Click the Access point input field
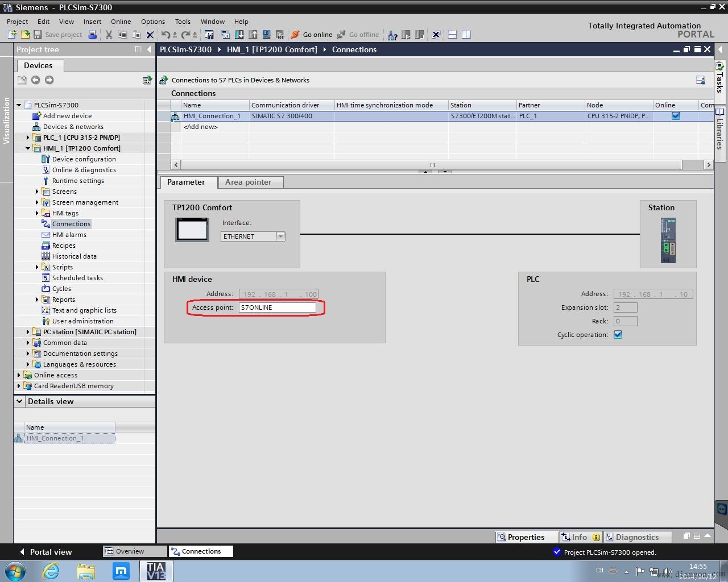728x582 pixels. 277,307
